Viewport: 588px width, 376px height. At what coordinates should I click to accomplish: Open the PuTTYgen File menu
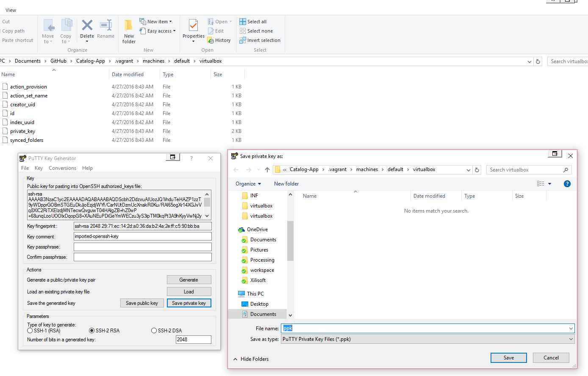coord(25,168)
